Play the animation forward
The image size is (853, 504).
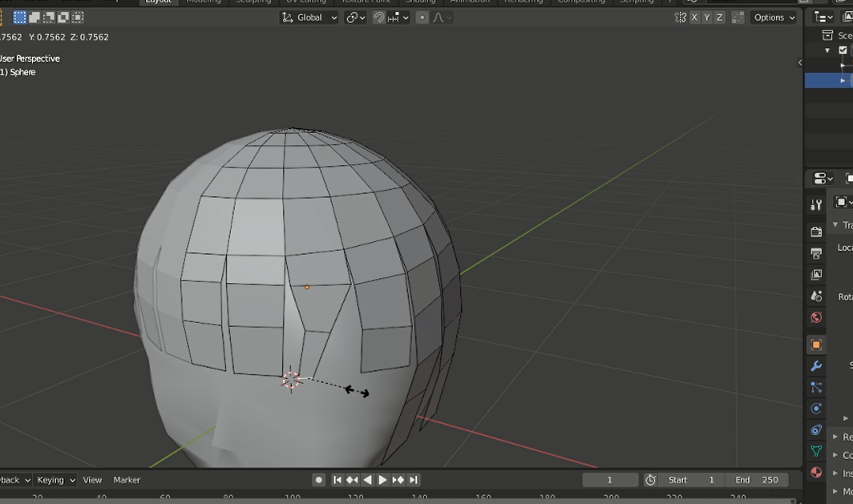pyautogui.click(x=382, y=479)
